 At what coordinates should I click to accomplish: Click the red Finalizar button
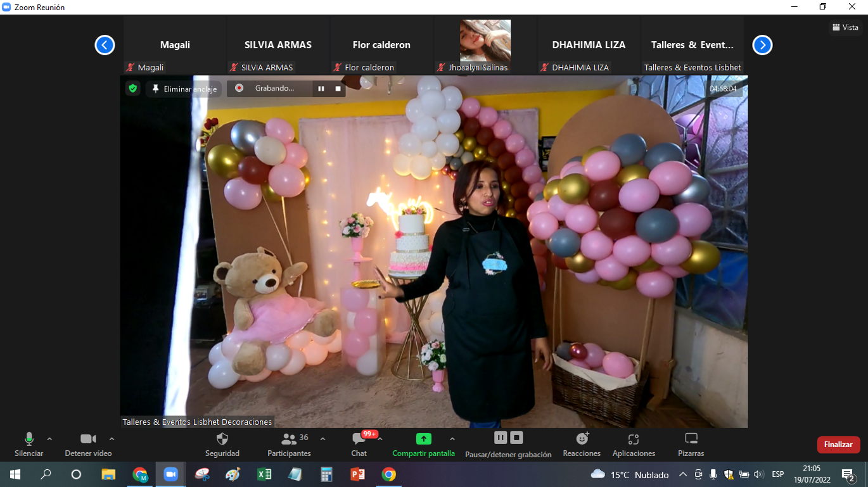point(838,445)
